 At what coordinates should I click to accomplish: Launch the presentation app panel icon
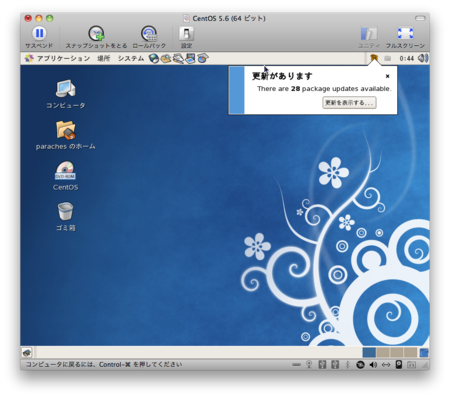(x=190, y=59)
